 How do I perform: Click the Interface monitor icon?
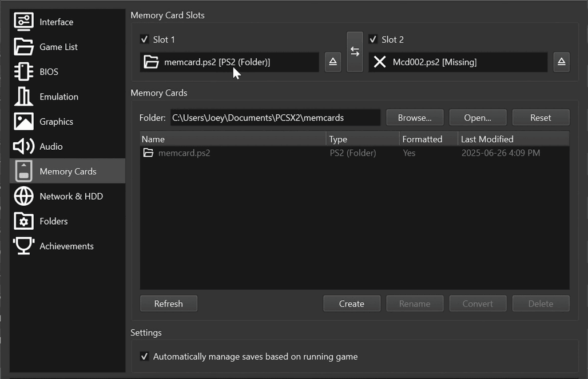23,21
